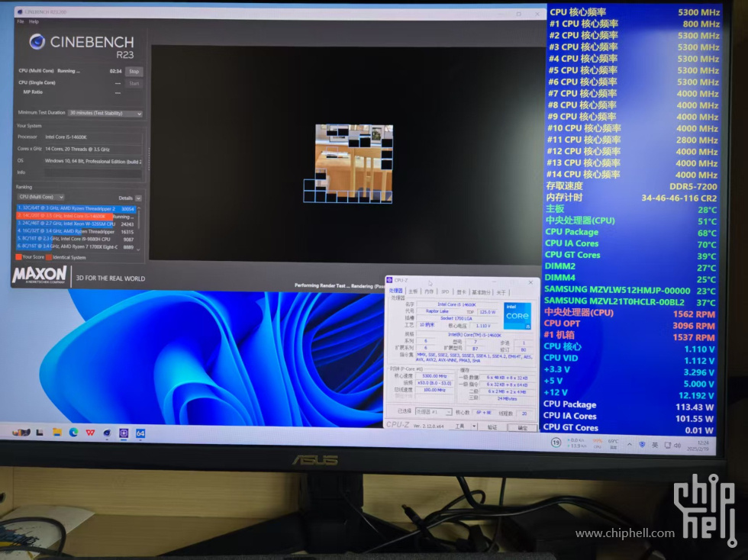Viewport: 748px width, 560px height.
Task: Click the circled 19 tray icon
Action: 556,443
